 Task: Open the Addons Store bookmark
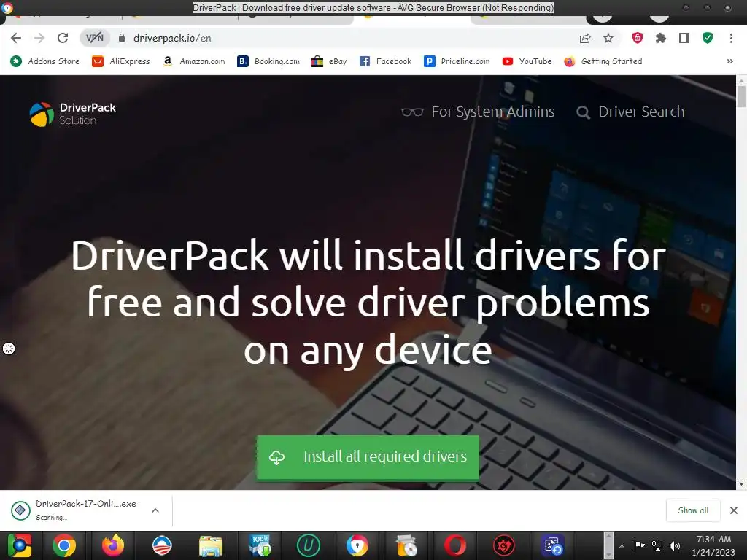point(44,61)
